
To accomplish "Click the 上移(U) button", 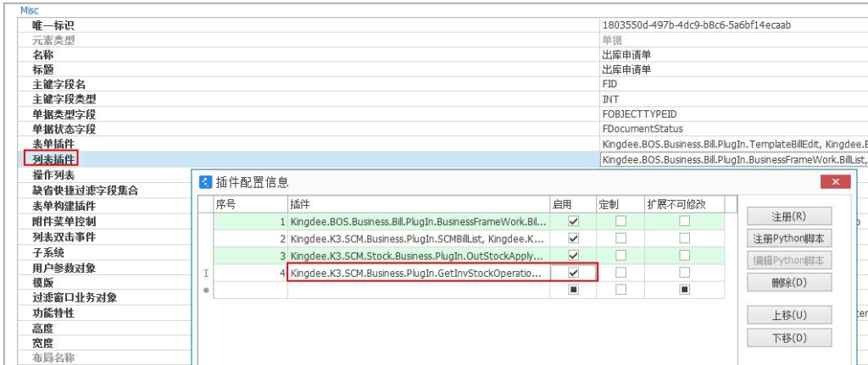I will tap(789, 315).
